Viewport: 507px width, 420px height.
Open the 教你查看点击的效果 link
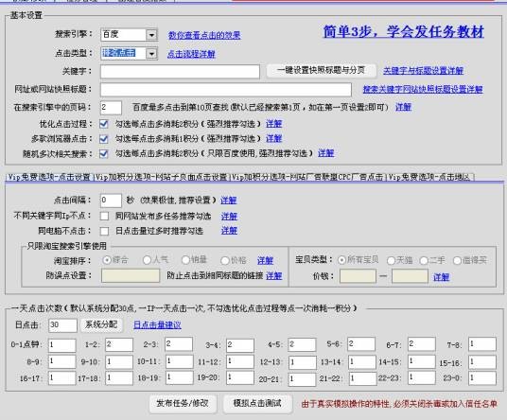pyautogui.click(x=204, y=35)
